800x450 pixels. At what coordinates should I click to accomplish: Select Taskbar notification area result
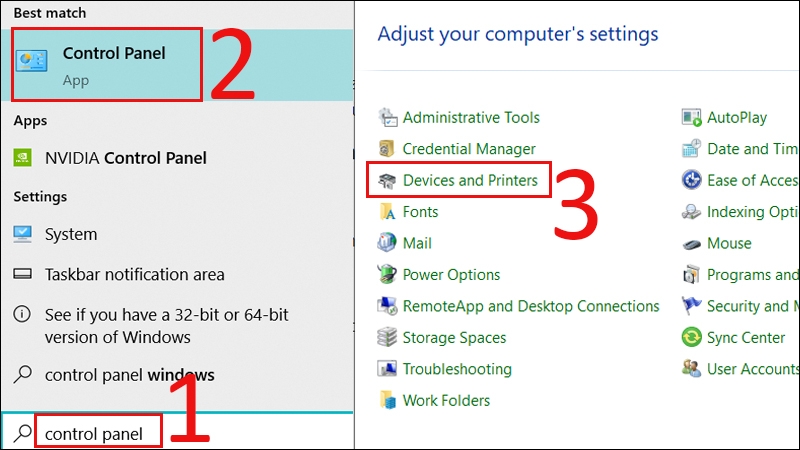pos(134,274)
